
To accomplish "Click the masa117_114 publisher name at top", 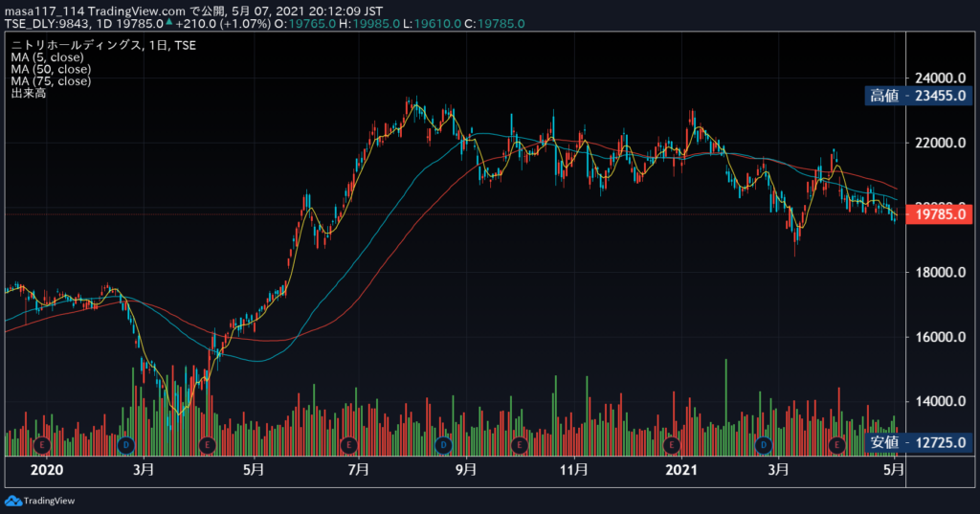I will (44, 11).
